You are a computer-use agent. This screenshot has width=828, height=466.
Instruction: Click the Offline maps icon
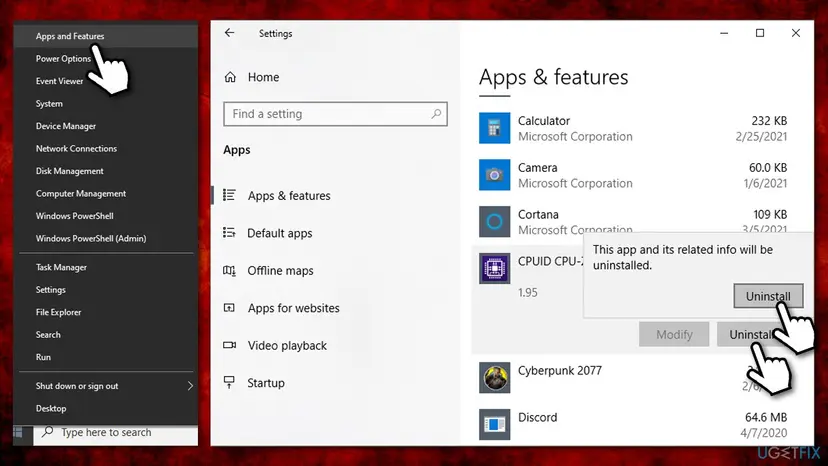(229, 271)
